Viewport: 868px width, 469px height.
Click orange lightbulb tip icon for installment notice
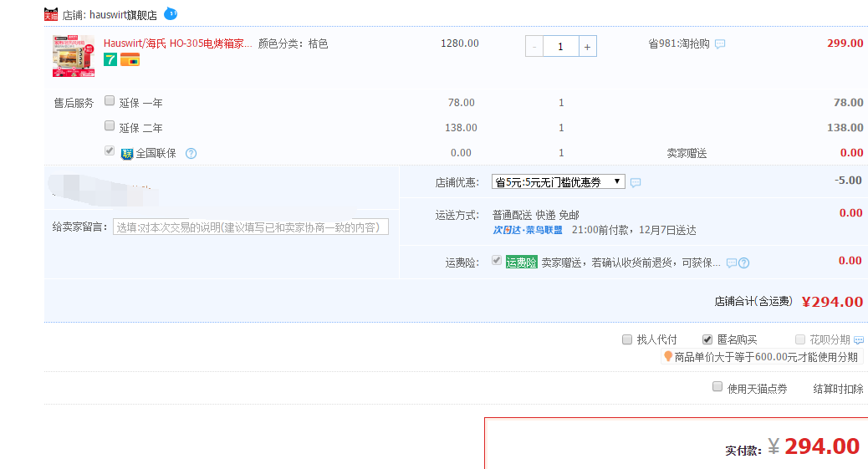coord(668,357)
